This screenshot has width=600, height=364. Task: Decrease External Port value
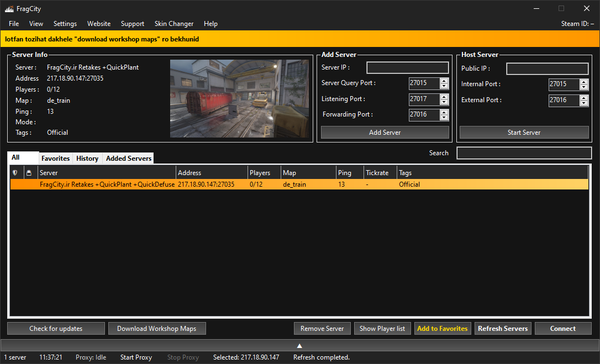pyautogui.click(x=584, y=103)
